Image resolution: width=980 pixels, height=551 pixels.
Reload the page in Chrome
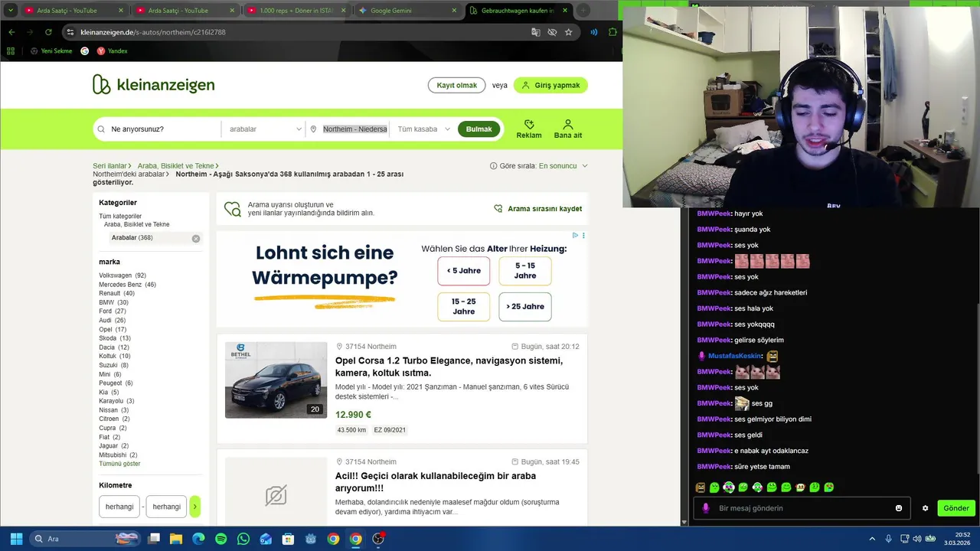tap(48, 32)
